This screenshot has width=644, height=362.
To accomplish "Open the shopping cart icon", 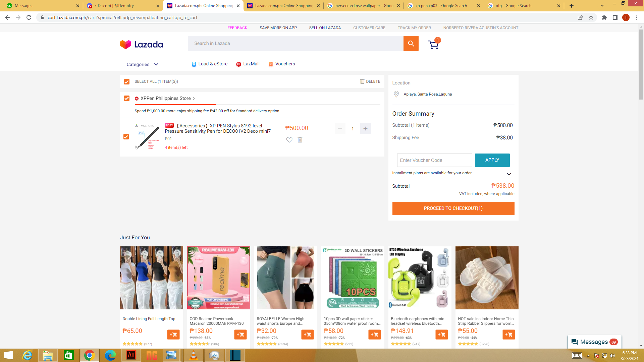I will pyautogui.click(x=434, y=44).
